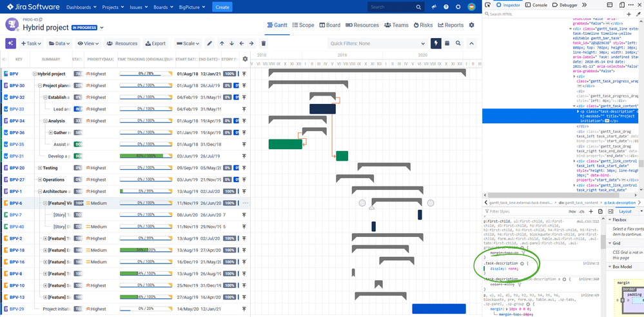Click the blue Create button
The width and height of the screenshot is (644, 317).
tap(222, 7)
